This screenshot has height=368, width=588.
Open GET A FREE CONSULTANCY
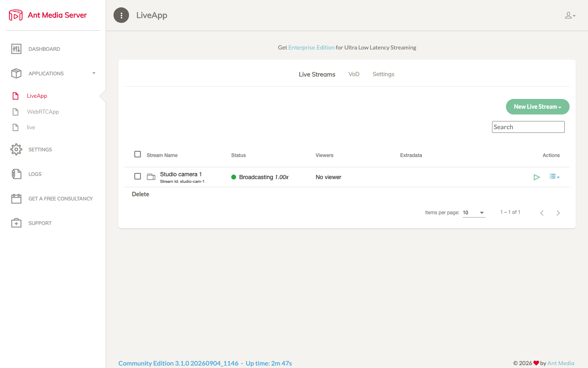61,199
